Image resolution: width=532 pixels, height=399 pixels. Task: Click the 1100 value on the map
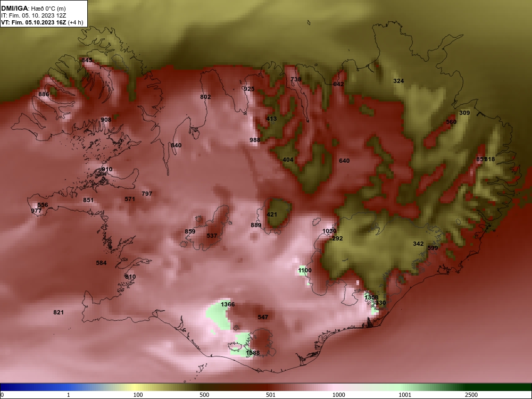(x=305, y=270)
